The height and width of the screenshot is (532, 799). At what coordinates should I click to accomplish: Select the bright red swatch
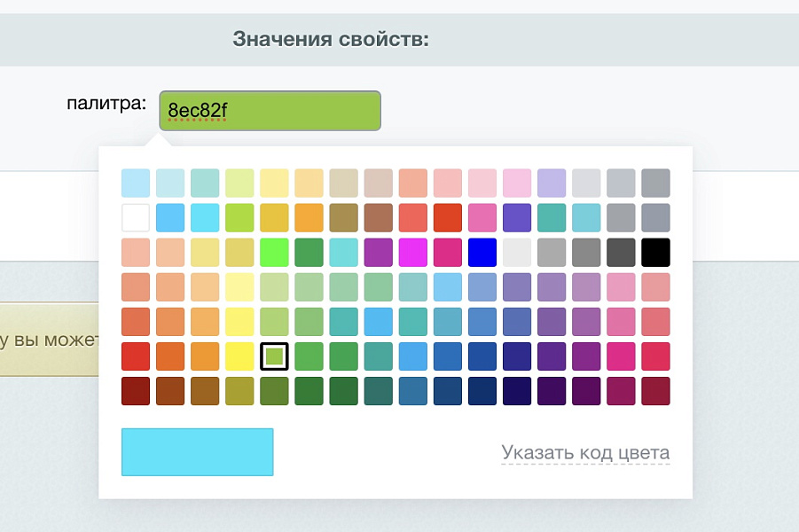(135, 356)
